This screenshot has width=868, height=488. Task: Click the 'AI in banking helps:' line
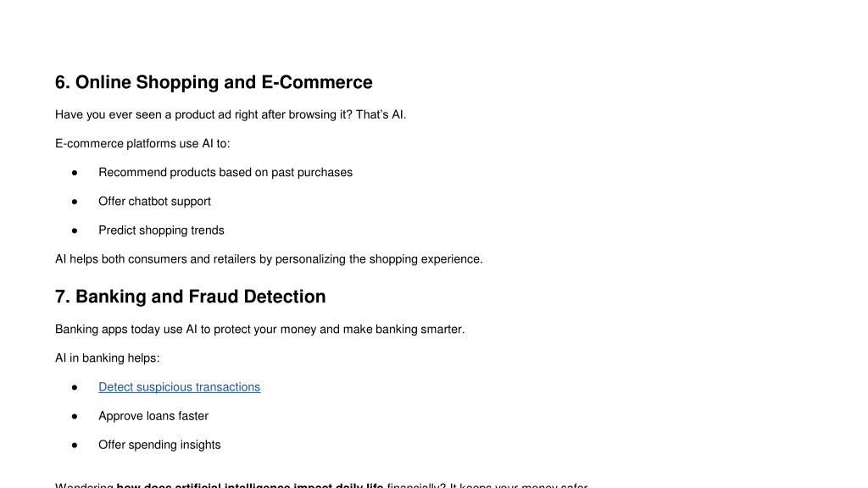point(108,358)
